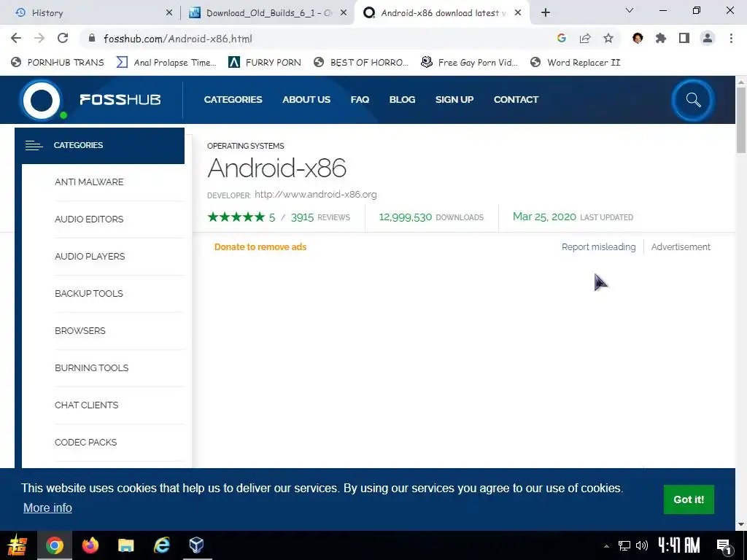Open the Chrome profile avatar
The width and height of the screenshot is (747, 560).
coord(708,39)
